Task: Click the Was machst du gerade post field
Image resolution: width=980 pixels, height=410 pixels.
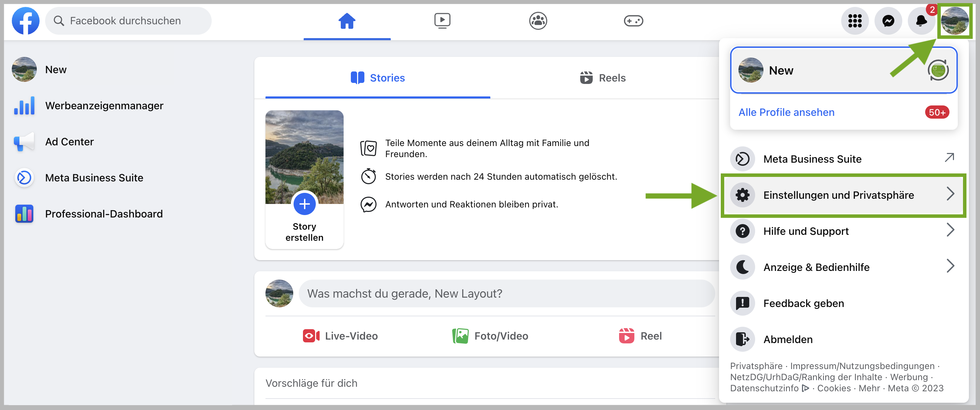Action: coord(507,293)
